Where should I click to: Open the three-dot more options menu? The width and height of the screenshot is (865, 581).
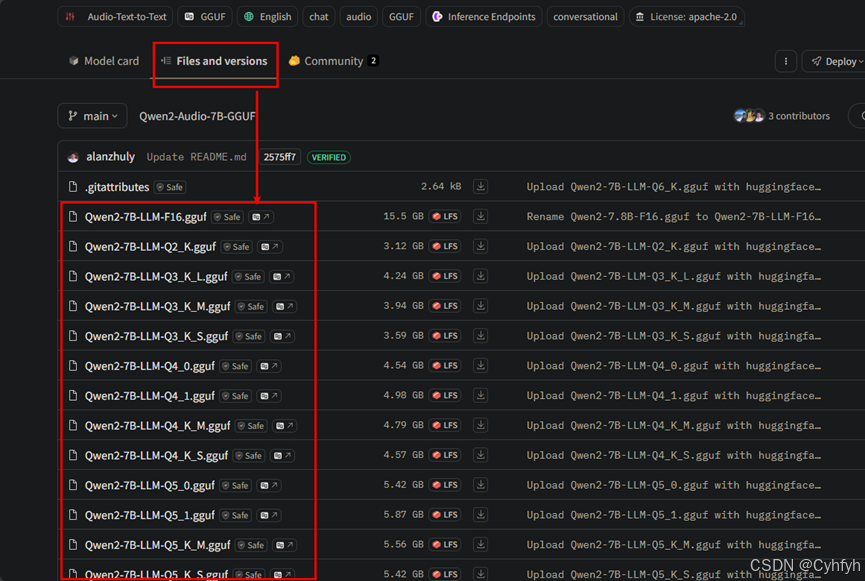(786, 61)
